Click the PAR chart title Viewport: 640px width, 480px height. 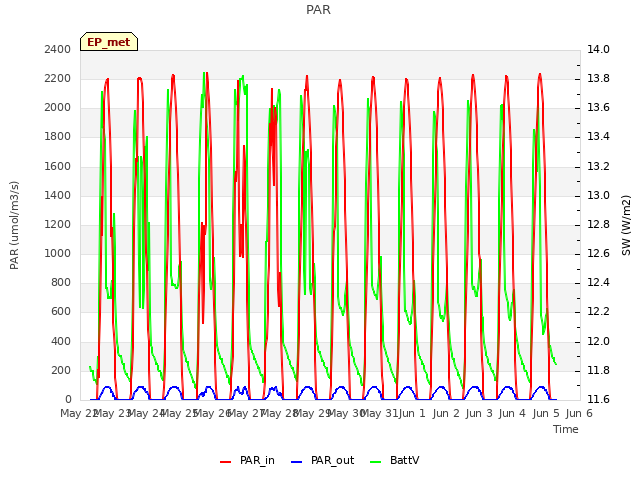(x=318, y=9)
